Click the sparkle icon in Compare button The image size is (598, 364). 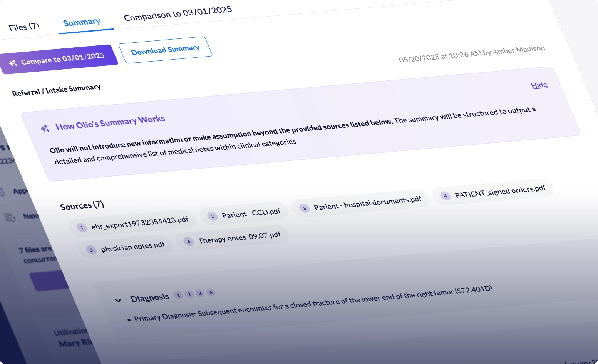13,63
